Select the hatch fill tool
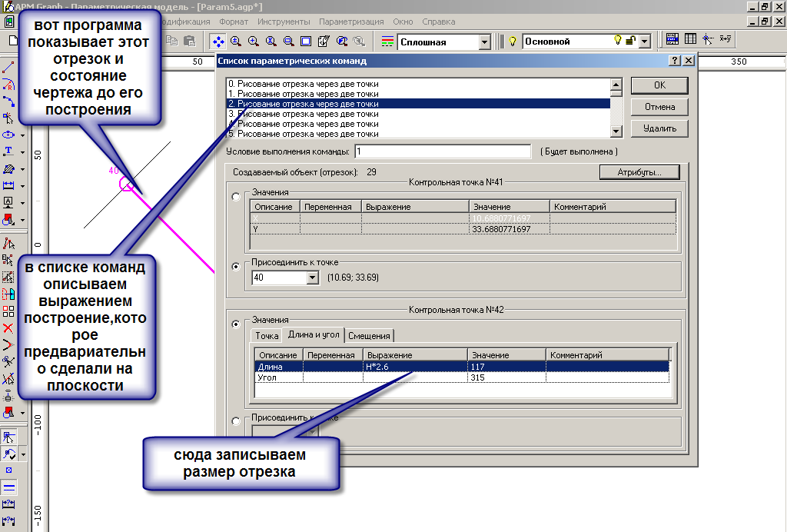The height and width of the screenshot is (532, 787). coord(8,168)
